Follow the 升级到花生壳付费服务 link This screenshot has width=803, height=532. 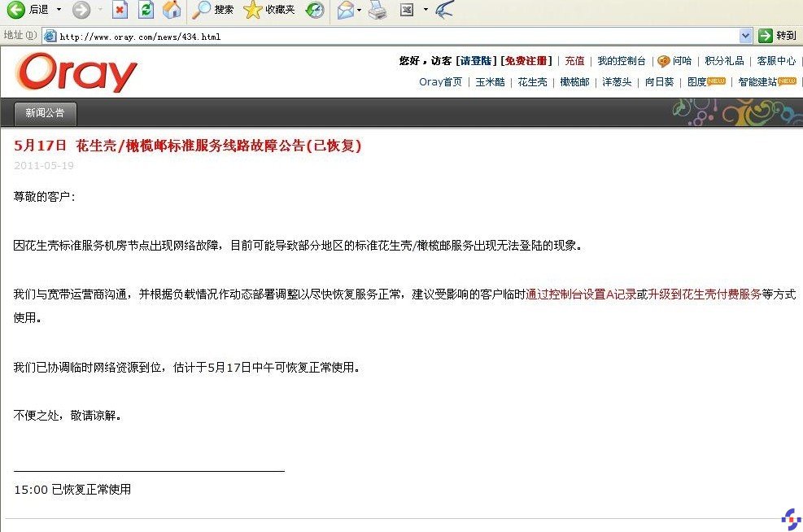[705, 294]
